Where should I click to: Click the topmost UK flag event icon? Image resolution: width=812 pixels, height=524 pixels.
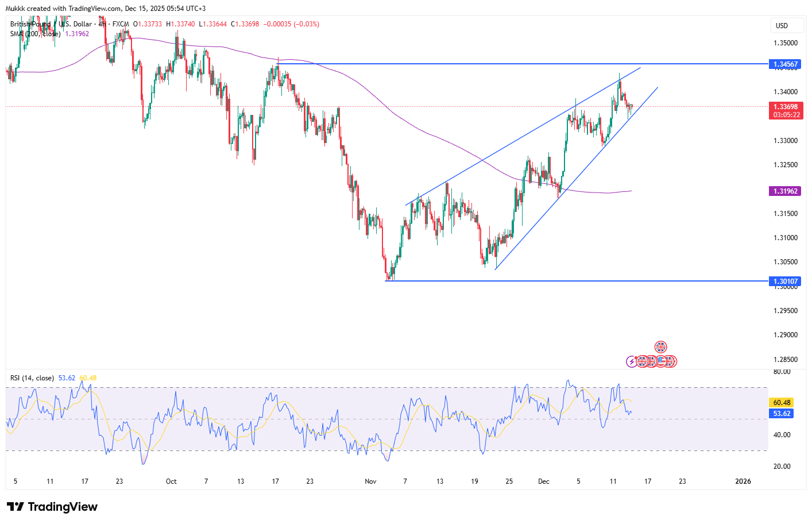[x=661, y=347]
